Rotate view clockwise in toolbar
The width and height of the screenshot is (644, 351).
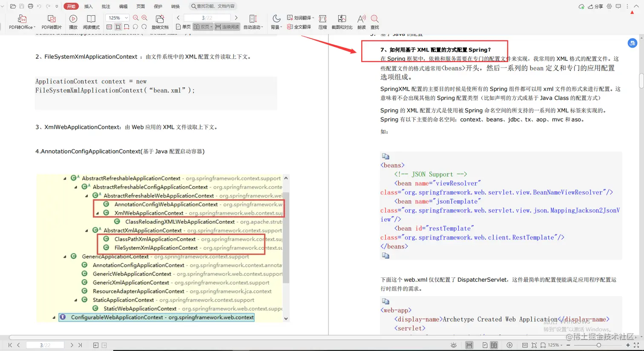tap(144, 27)
